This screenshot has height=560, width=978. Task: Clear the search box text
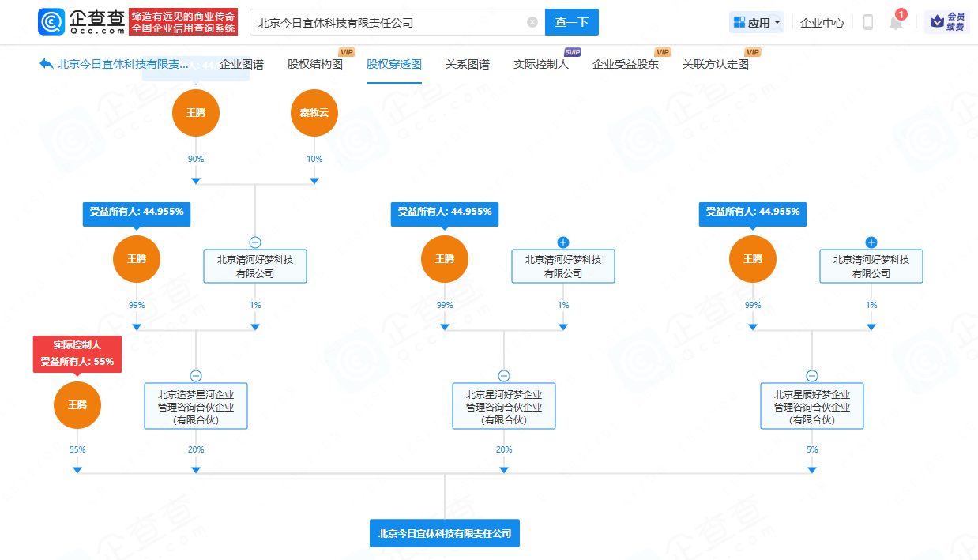(x=532, y=22)
